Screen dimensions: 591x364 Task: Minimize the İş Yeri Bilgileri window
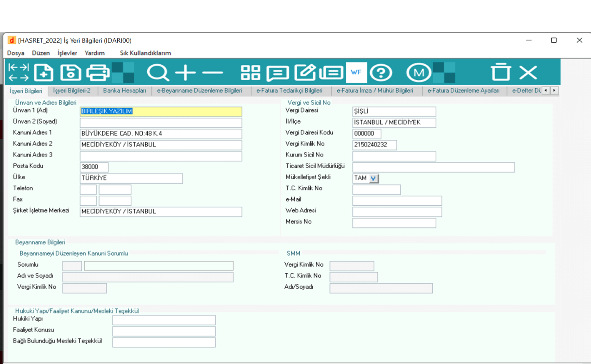click(x=529, y=40)
